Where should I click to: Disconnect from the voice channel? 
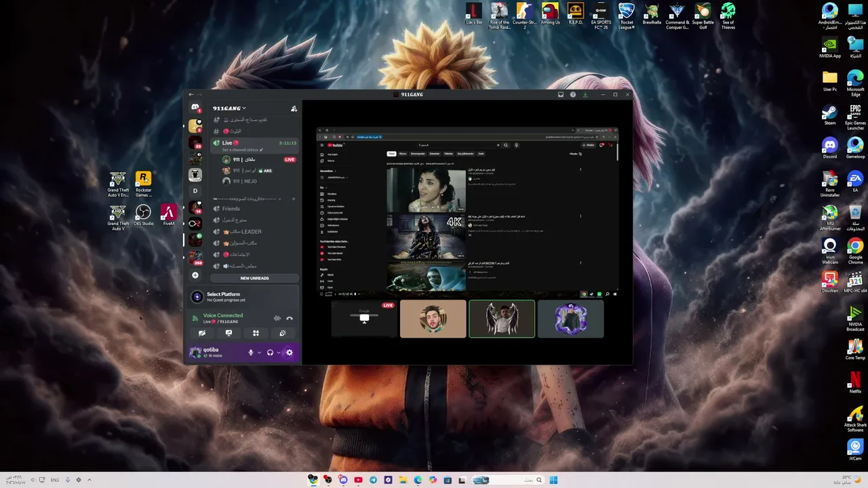[290, 318]
